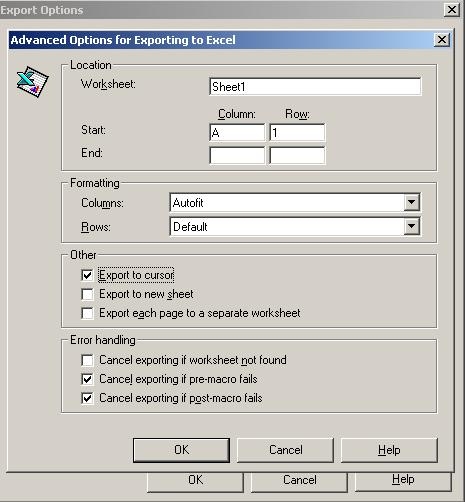Open the Rows formatting dropdown arrow
This screenshot has height=502, width=465.
pyautogui.click(x=412, y=226)
